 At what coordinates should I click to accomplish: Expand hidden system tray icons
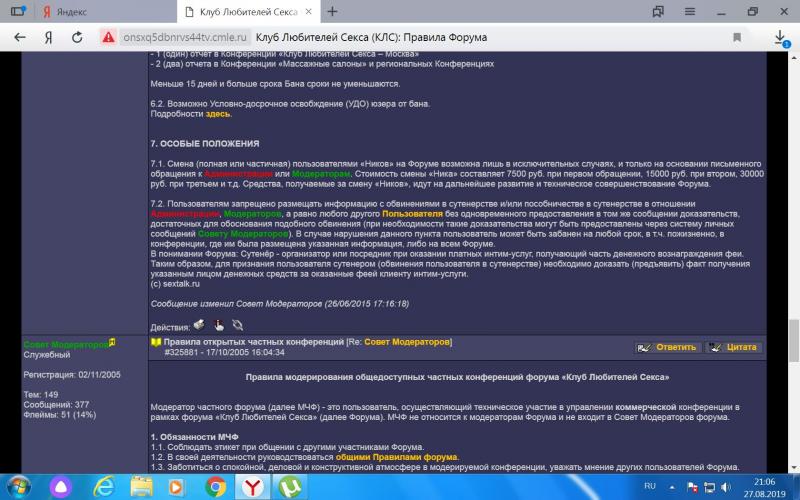coord(672,487)
